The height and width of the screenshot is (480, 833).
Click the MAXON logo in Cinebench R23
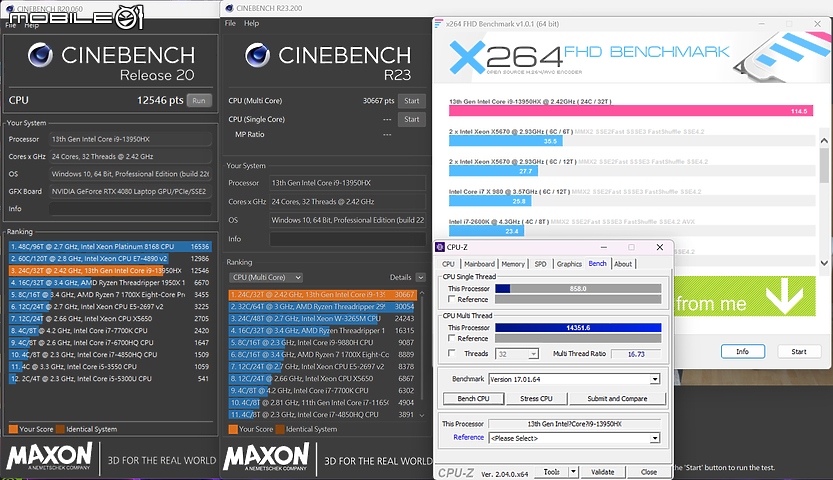pos(266,457)
